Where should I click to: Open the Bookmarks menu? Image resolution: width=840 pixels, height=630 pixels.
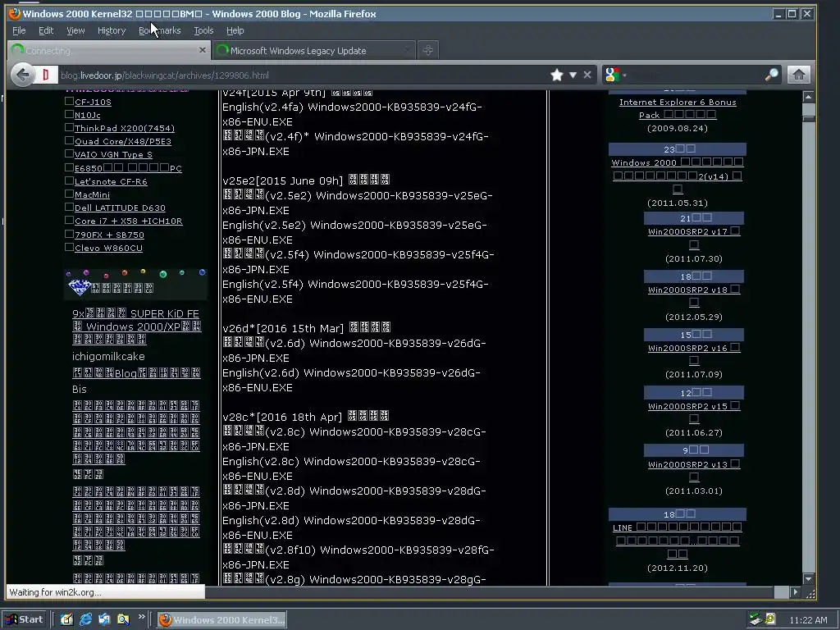click(160, 30)
